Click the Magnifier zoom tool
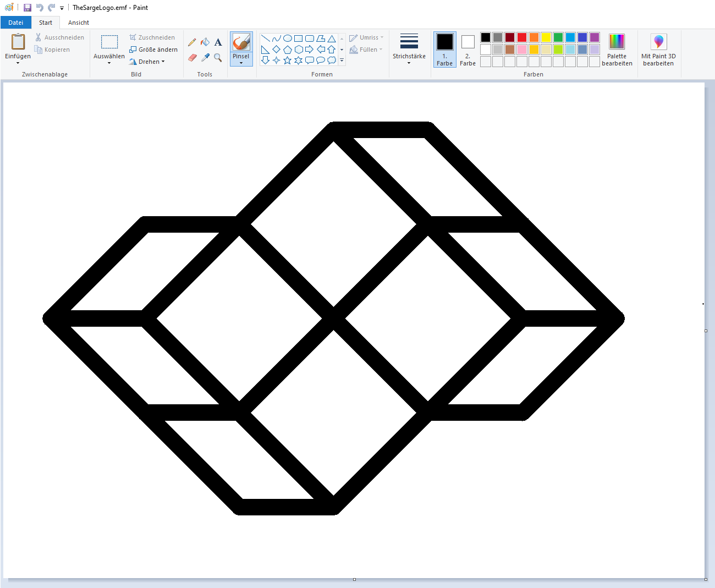 (x=218, y=57)
